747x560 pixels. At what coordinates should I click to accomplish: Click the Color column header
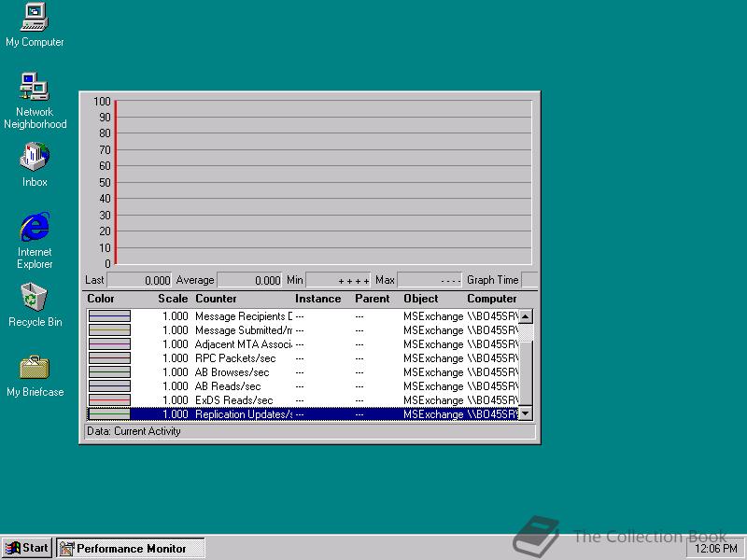pyautogui.click(x=101, y=299)
